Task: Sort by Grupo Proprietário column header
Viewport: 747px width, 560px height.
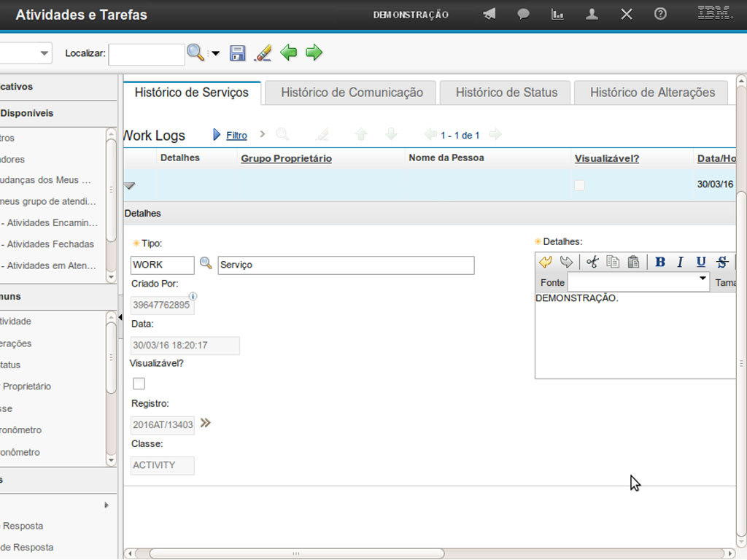Action: tap(286, 158)
